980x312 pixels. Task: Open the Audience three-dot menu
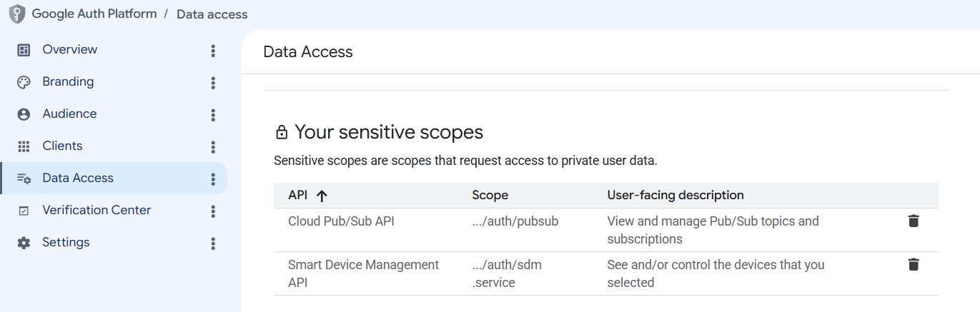(213, 115)
